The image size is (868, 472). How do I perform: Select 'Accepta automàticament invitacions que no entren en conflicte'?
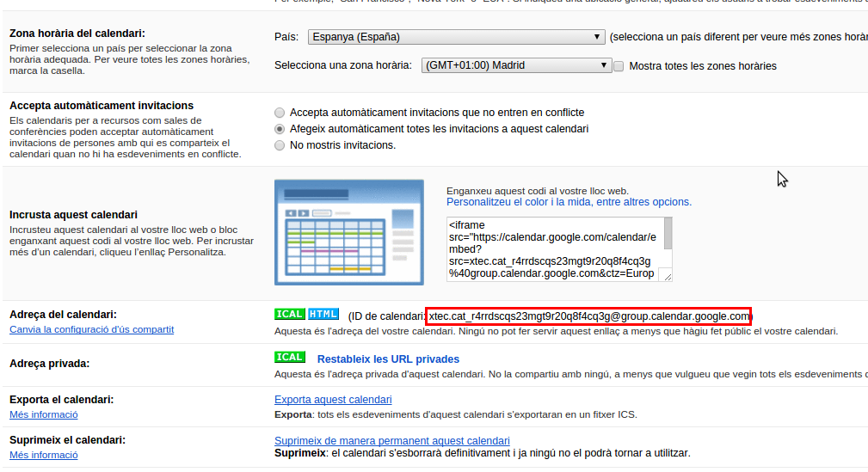click(x=280, y=113)
